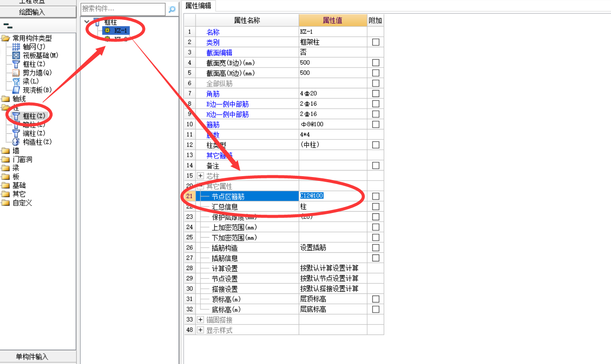
Task: Select the 端柱(Z) column icon
Action: point(16,133)
